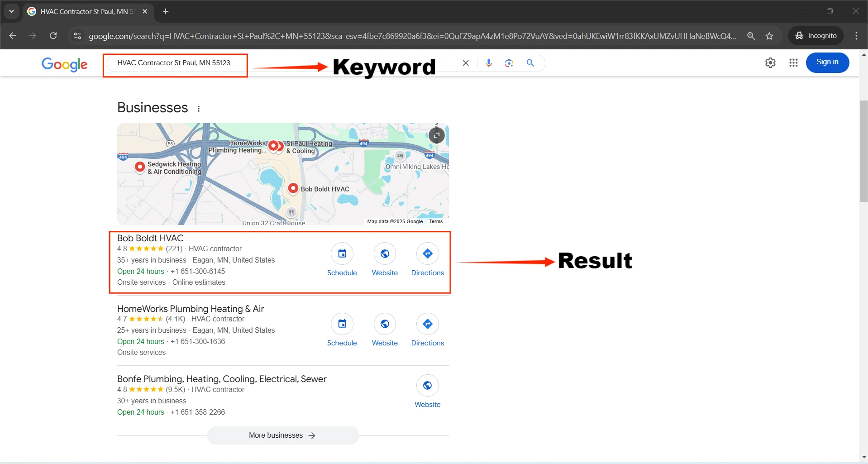
Task: Select the HVAC Contractor St Paul tab
Action: (x=88, y=11)
